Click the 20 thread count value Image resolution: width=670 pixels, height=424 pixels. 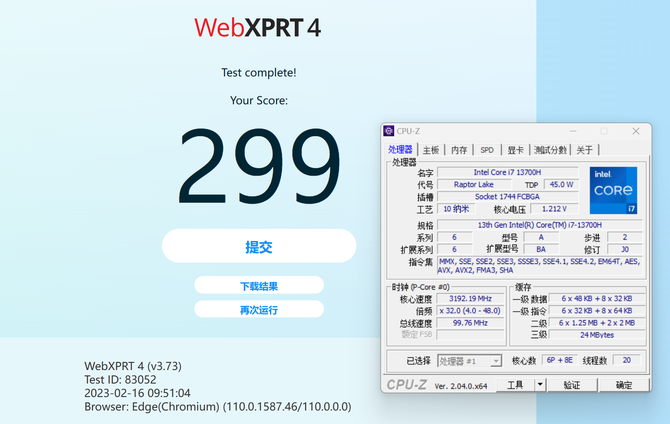(626, 360)
